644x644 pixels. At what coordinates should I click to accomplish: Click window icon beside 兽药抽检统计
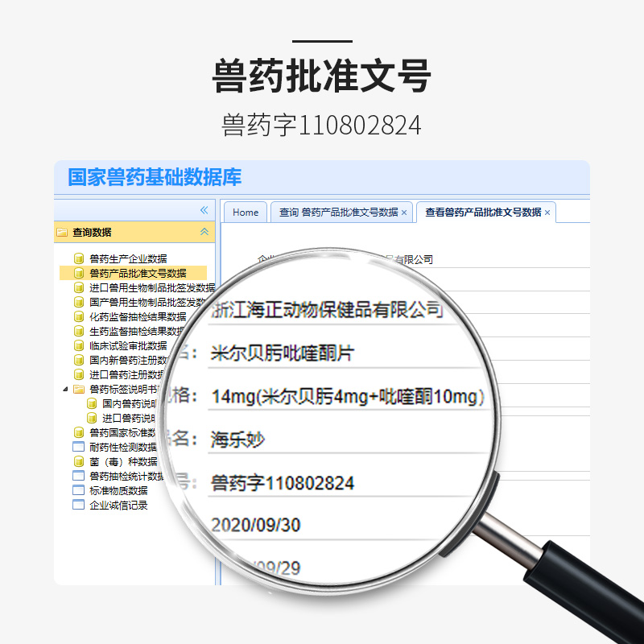click(78, 476)
